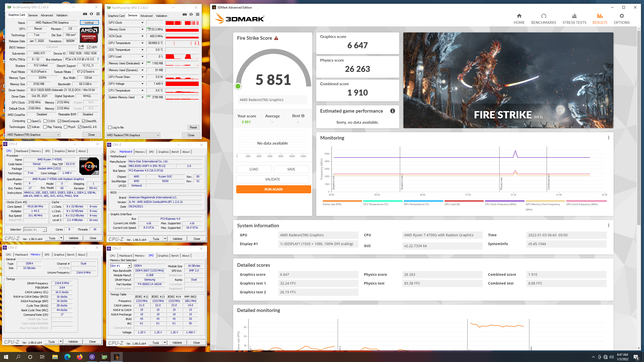Image resolution: width=644 pixels, height=362 pixels.
Task: Expand GPU Power Draw sensor dropdown
Action: [142, 77]
